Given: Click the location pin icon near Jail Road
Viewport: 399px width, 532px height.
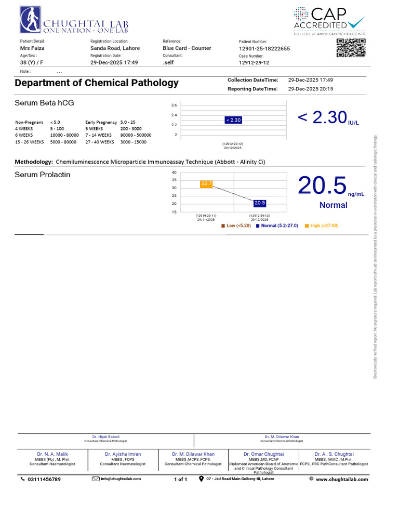Looking at the screenshot, I should [x=201, y=478].
